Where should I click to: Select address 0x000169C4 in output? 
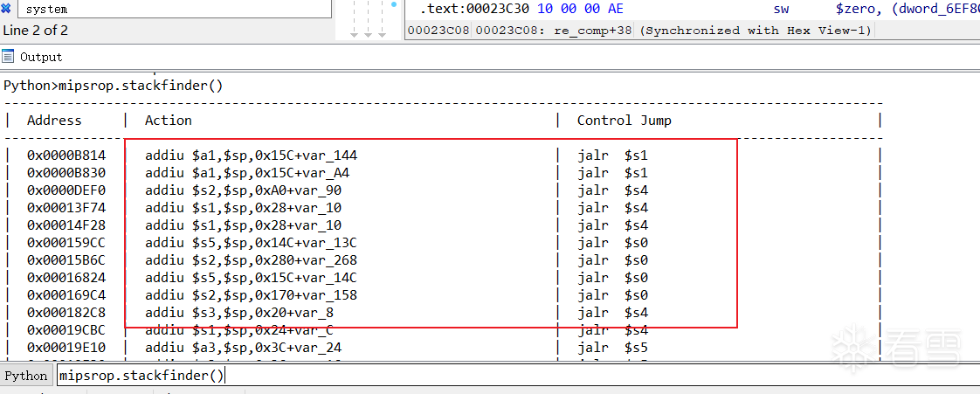[66, 295]
